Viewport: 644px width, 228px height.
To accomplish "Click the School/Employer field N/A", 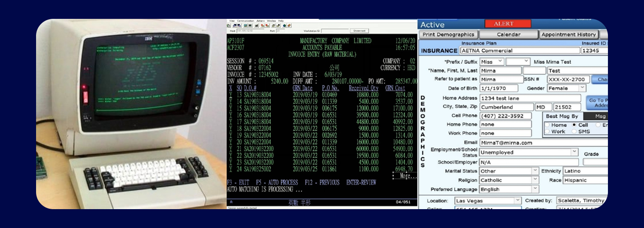I will 529,162.
